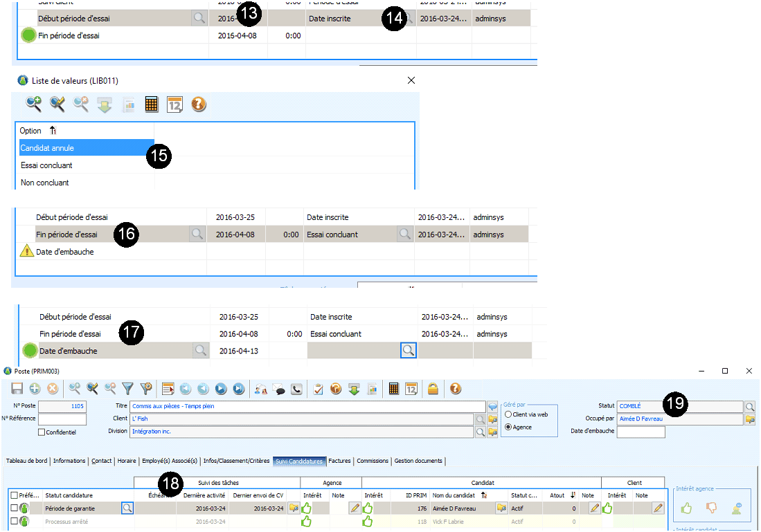Switch to the Factures tab

coord(339,461)
